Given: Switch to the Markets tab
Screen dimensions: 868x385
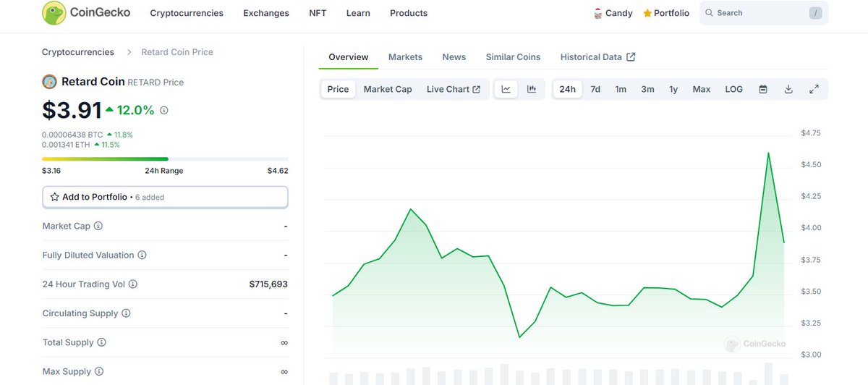Looking at the screenshot, I should [x=405, y=56].
